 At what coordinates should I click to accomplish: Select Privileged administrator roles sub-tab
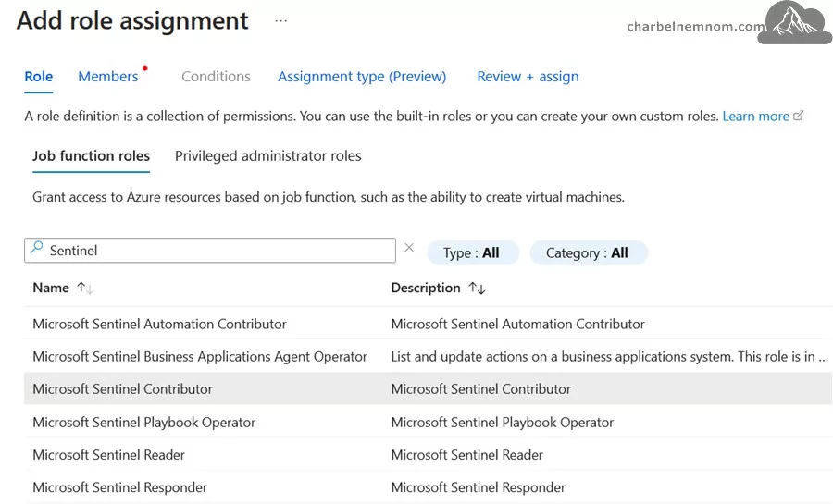click(267, 156)
